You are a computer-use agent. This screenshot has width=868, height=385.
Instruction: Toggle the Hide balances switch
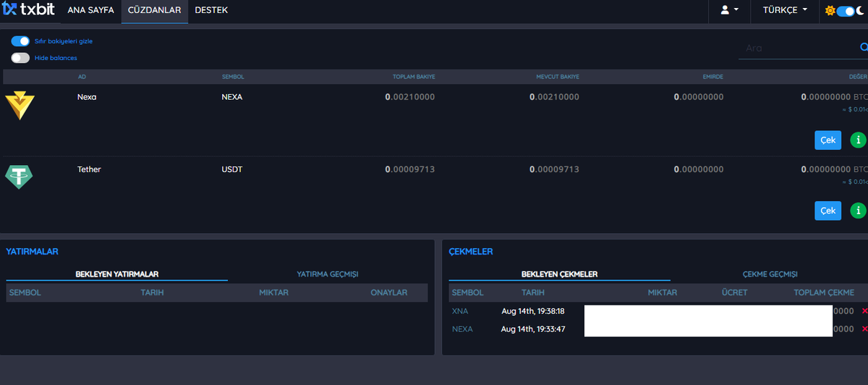(20, 58)
